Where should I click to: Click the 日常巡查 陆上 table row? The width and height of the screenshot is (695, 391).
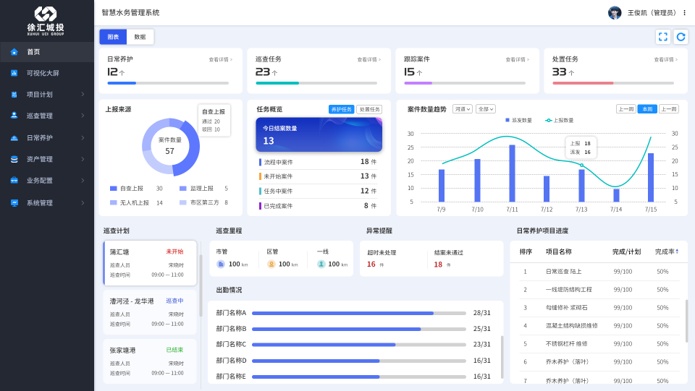(x=599, y=271)
